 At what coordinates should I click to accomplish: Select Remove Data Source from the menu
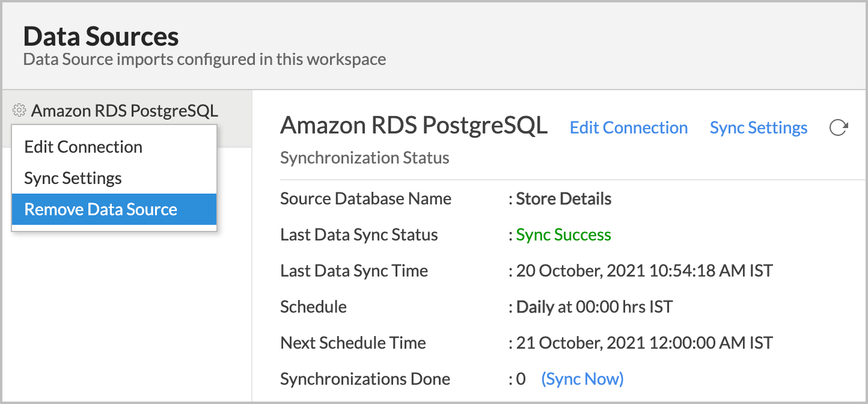[100, 209]
